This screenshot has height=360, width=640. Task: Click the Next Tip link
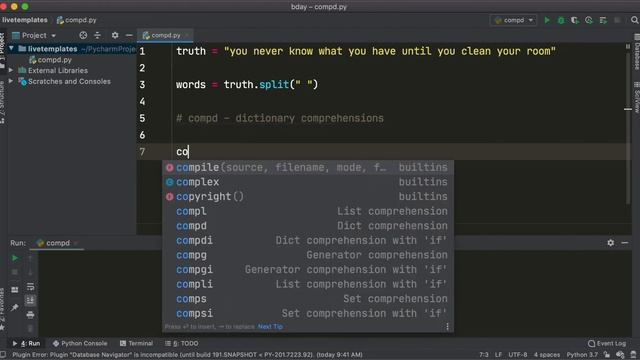tap(270, 327)
